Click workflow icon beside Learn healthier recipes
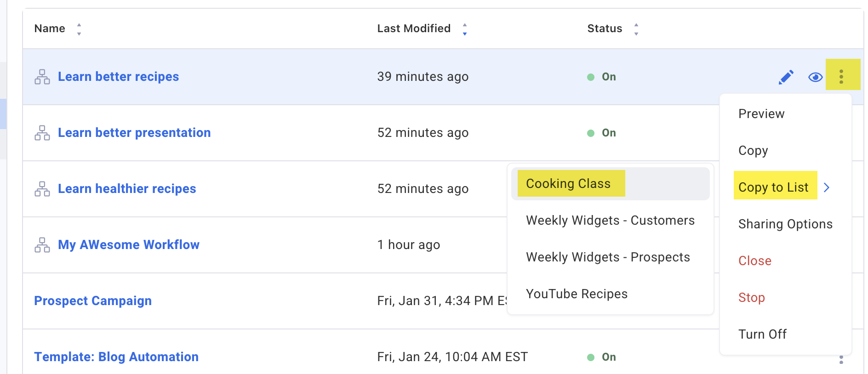 click(42, 189)
